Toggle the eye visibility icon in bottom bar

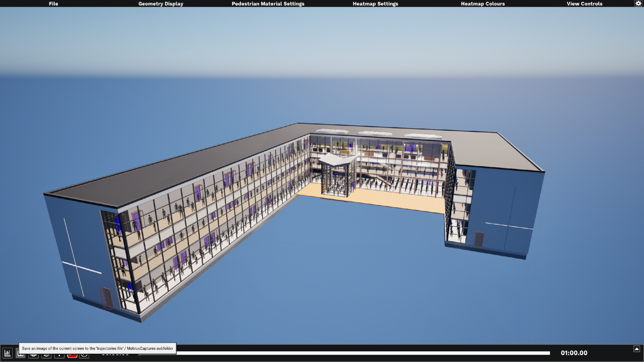(x=33, y=355)
